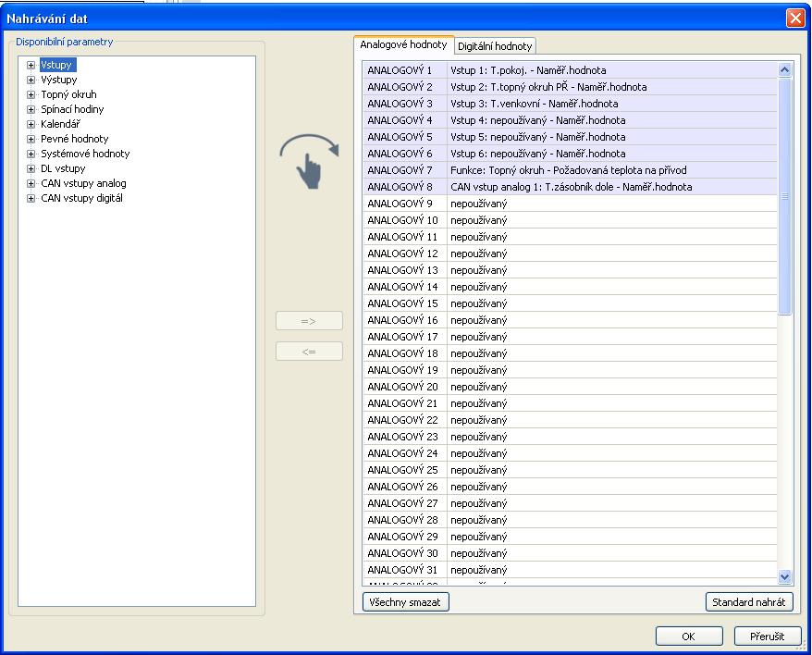Expand the DL vstupy tree node

31,168
